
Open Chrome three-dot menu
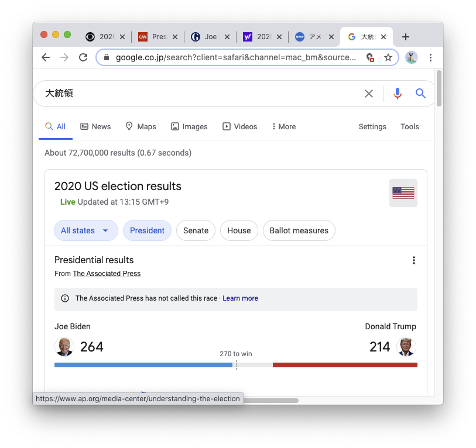pos(430,57)
